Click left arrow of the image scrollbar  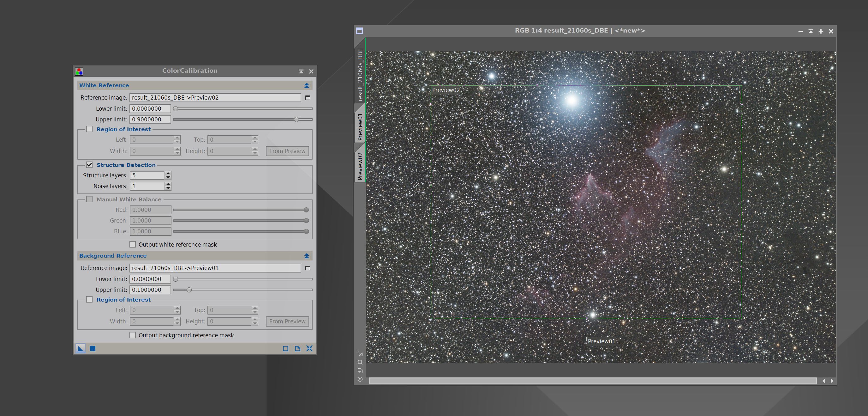824,381
